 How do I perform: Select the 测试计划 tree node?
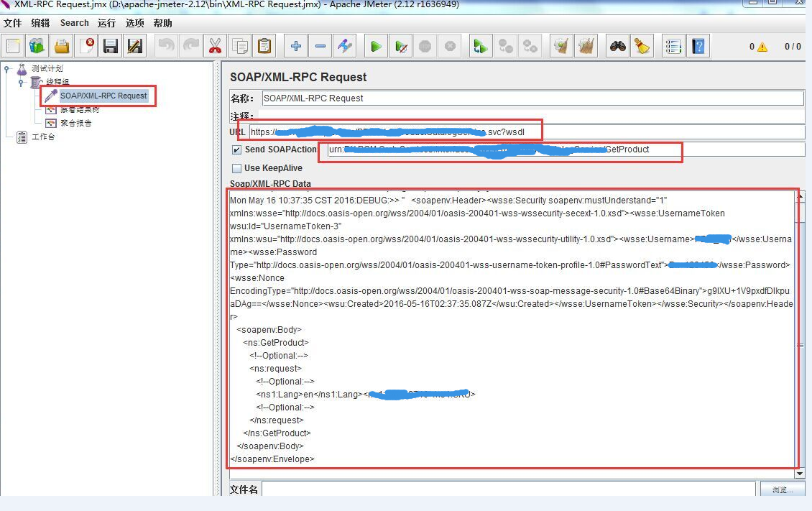click(47, 68)
